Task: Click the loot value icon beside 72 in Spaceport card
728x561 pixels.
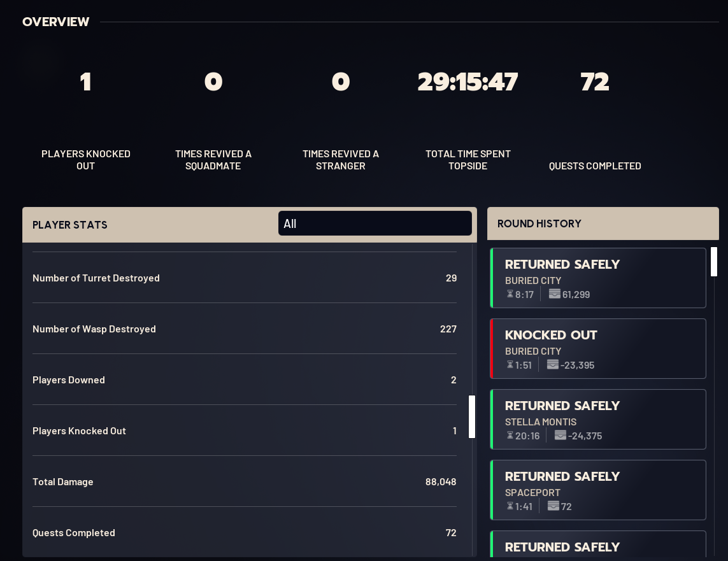Action: coord(553,506)
